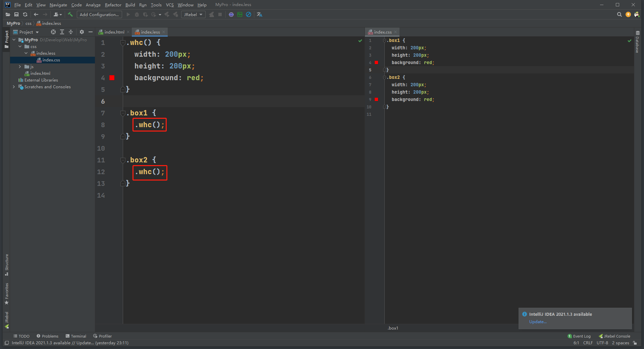644x349 pixels.
Task: Toggle the Terminal tool window
Action: (x=76, y=336)
